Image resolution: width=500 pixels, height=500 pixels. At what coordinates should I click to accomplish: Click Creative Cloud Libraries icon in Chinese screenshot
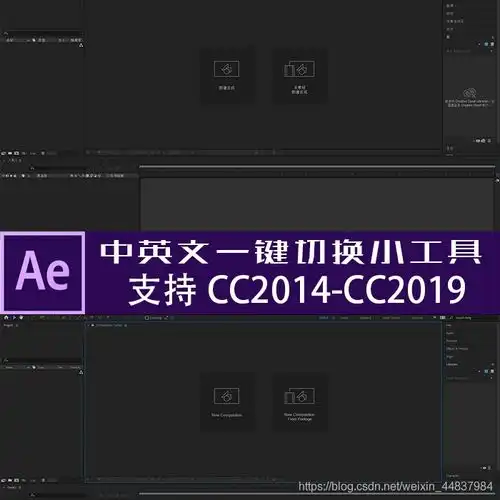click(x=469, y=93)
